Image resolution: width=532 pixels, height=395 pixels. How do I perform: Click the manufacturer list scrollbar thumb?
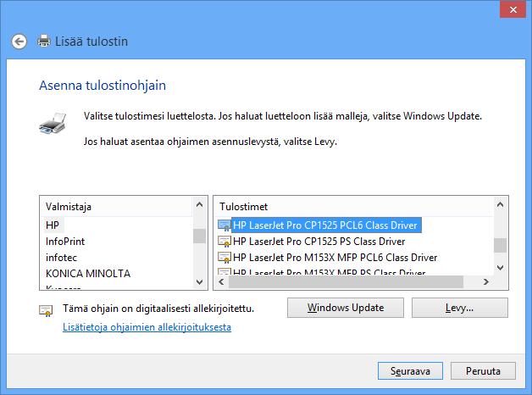tap(200, 236)
